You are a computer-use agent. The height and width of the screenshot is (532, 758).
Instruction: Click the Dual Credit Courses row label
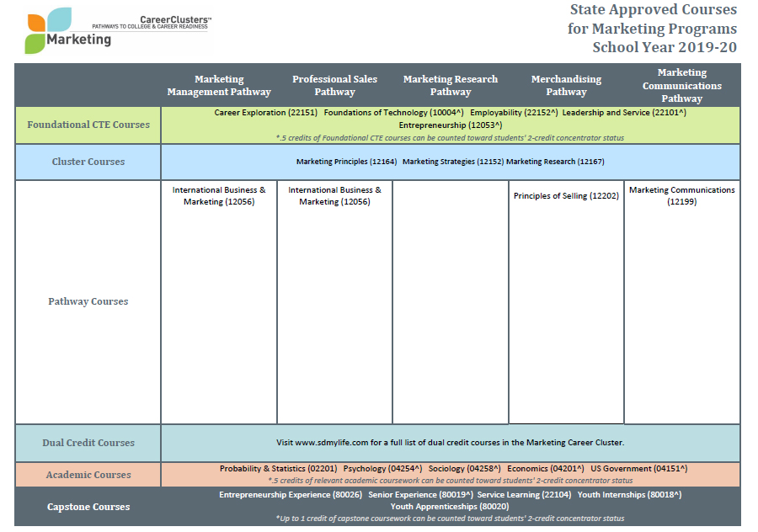[88, 443]
